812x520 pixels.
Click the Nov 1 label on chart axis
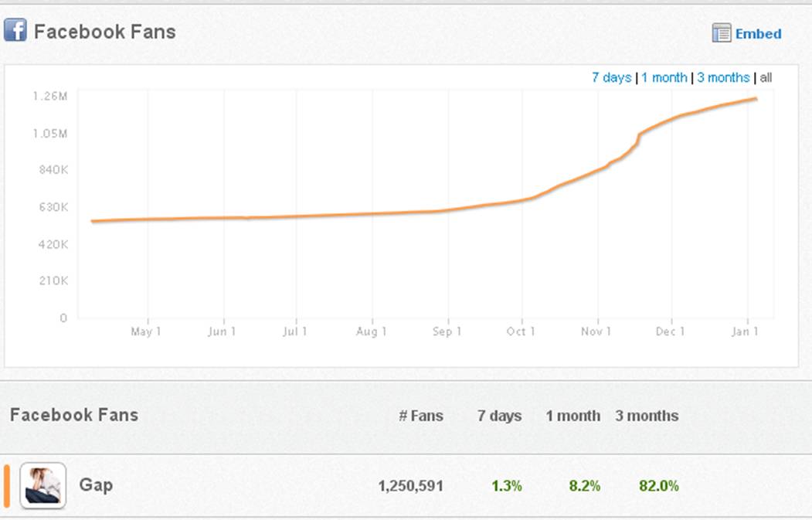point(596,331)
